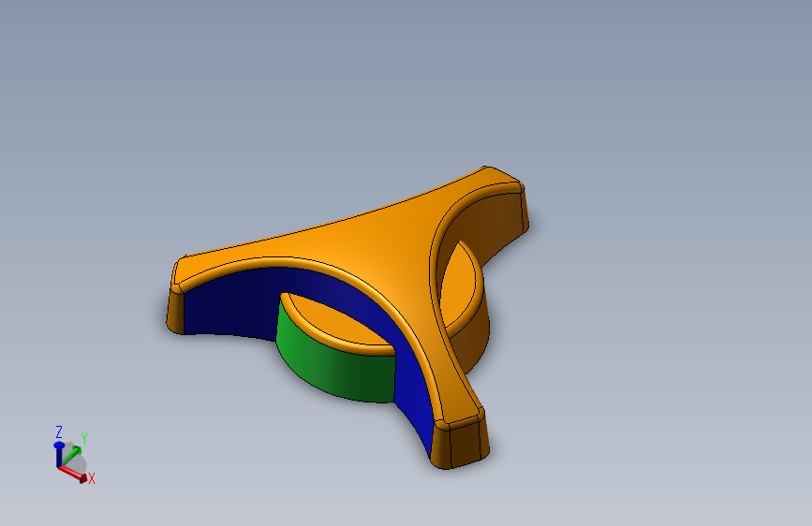Click the blue Z axis of the triad
Viewport: 812px width, 526px height.
pyautogui.click(x=58, y=455)
